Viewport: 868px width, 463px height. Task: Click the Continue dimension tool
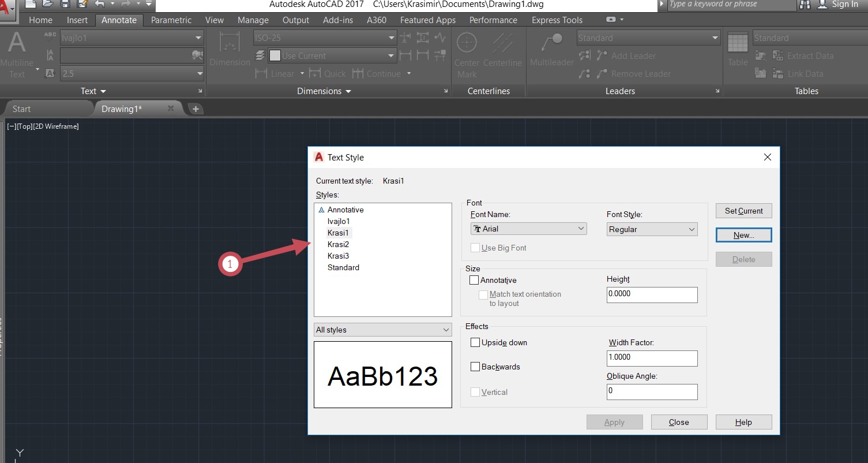click(376, 73)
